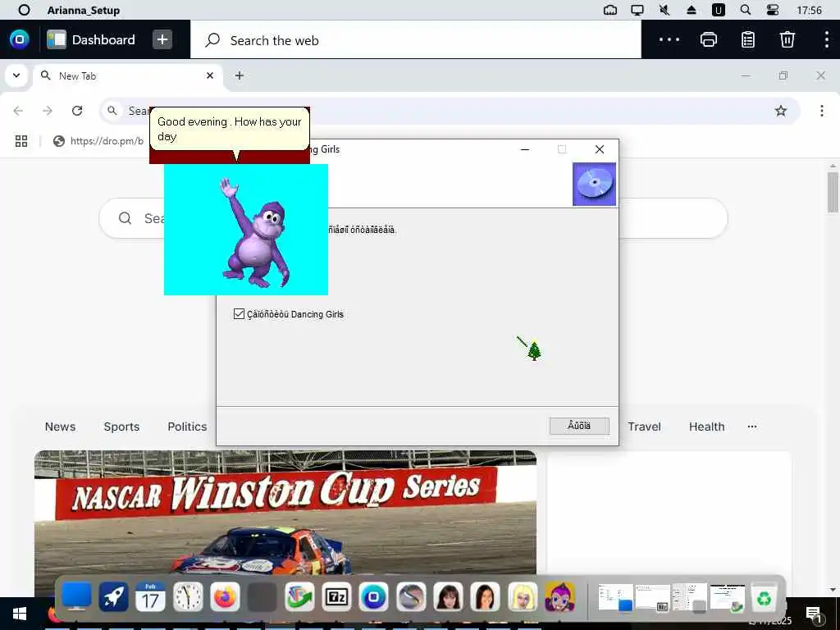
Task: Open the three horizontal dots menu
Action: [x=669, y=39]
